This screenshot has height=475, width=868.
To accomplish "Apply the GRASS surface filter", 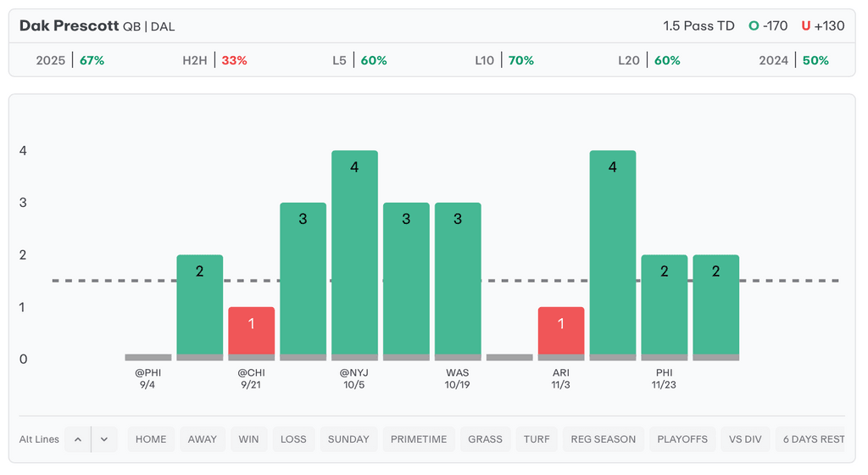I will [x=486, y=439].
